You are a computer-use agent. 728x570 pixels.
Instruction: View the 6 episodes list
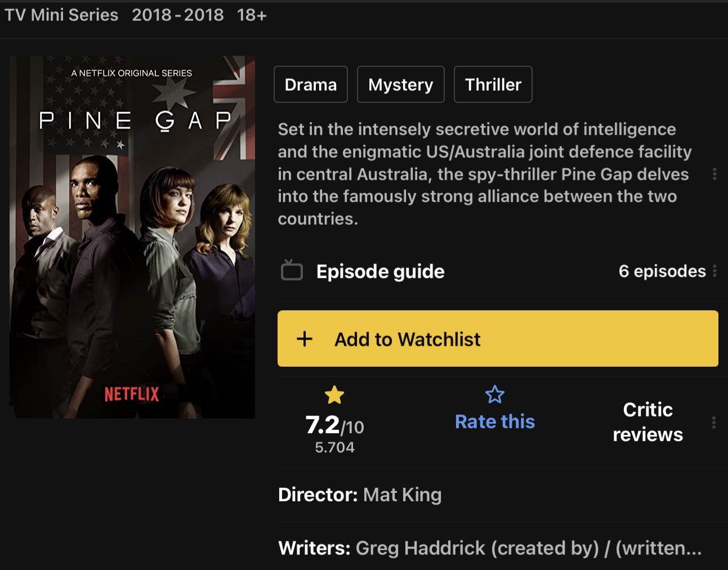pyautogui.click(x=663, y=271)
